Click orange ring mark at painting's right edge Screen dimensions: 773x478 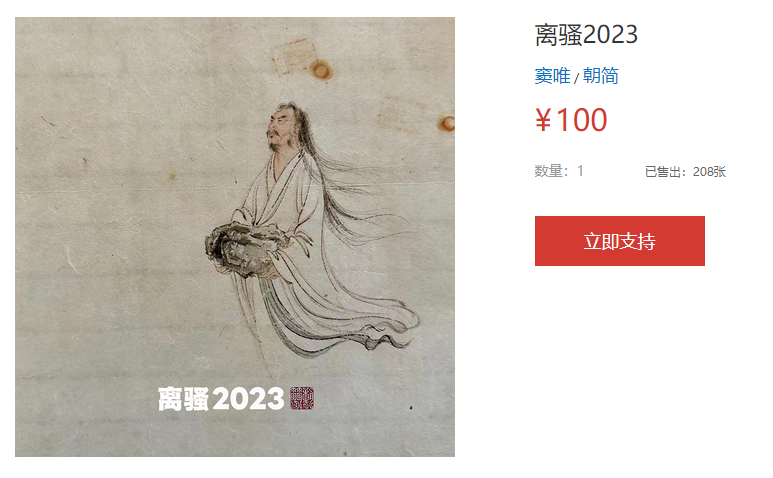click(447, 123)
